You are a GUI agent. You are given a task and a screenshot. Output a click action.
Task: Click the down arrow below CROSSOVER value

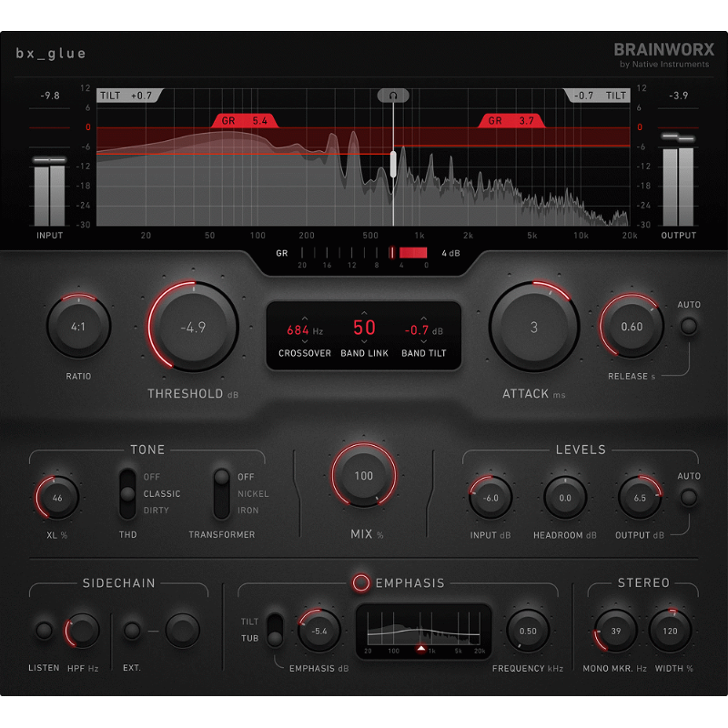point(305,341)
